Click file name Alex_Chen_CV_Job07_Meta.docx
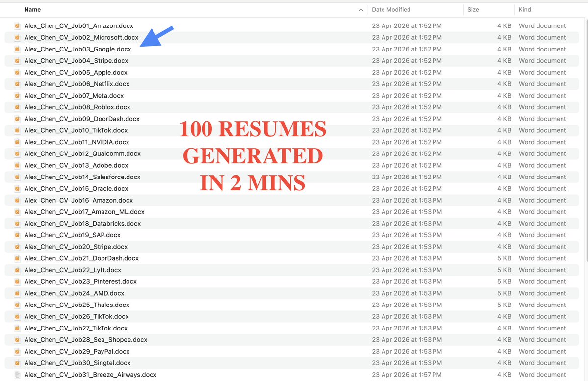This screenshot has height=381, width=588. point(74,96)
